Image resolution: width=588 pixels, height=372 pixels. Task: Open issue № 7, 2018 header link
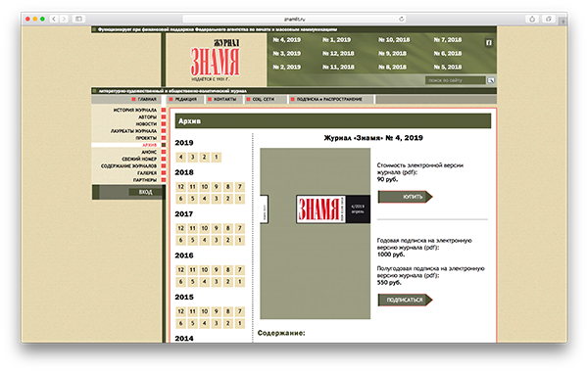[x=448, y=40]
